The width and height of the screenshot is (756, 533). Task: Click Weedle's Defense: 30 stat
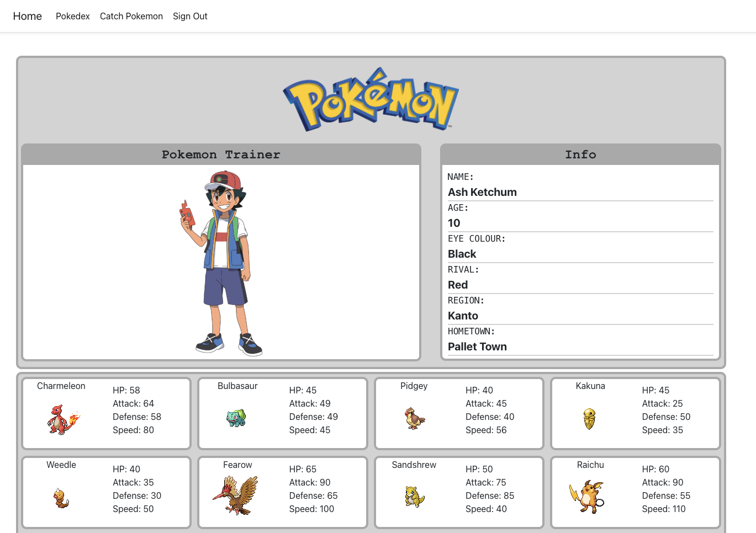pyautogui.click(x=137, y=495)
